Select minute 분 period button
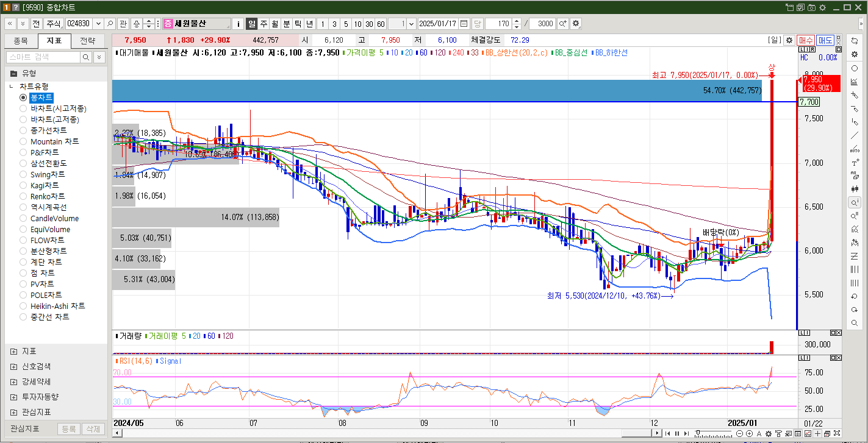This screenshot has height=443, width=868. click(287, 24)
